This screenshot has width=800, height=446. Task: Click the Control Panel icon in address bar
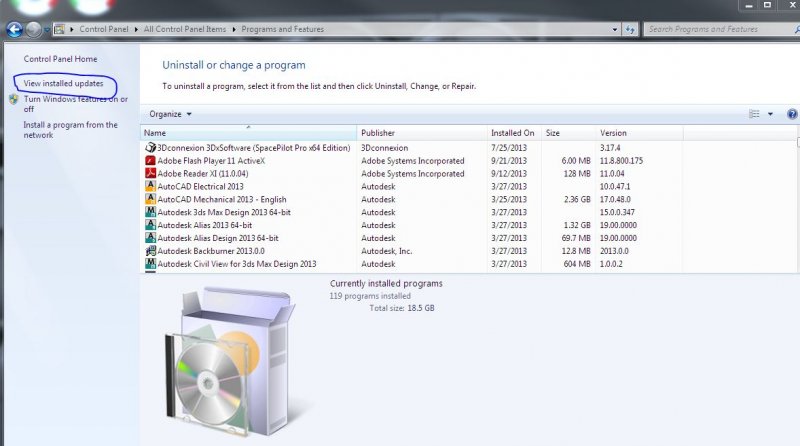[59, 30]
